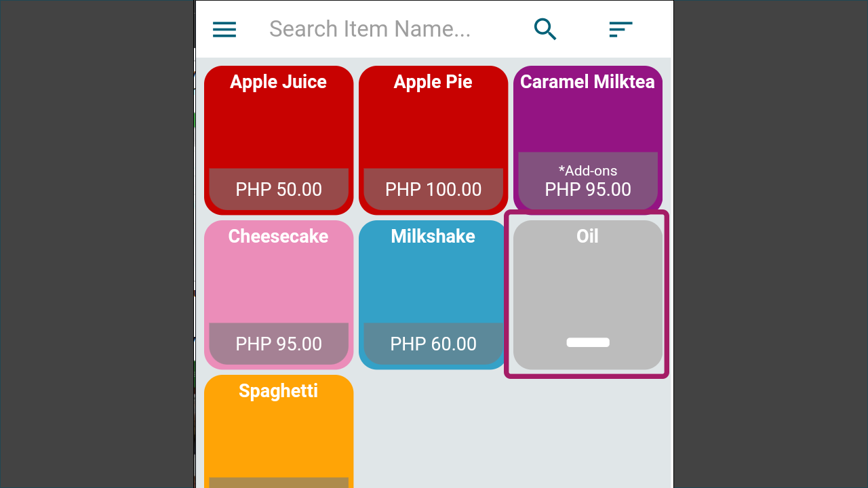Open the hamburger menu
This screenshot has height=488, width=868.
tap(224, 29)
